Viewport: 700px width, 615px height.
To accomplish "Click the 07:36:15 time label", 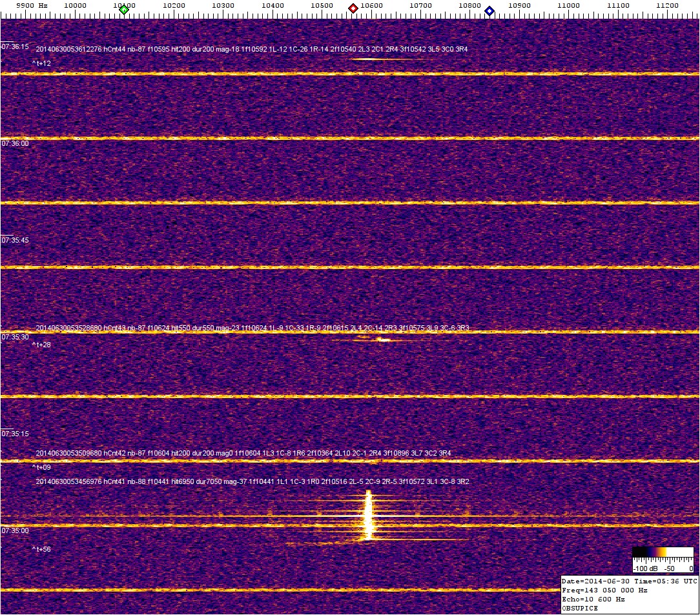I will click(x=15, y=46).
